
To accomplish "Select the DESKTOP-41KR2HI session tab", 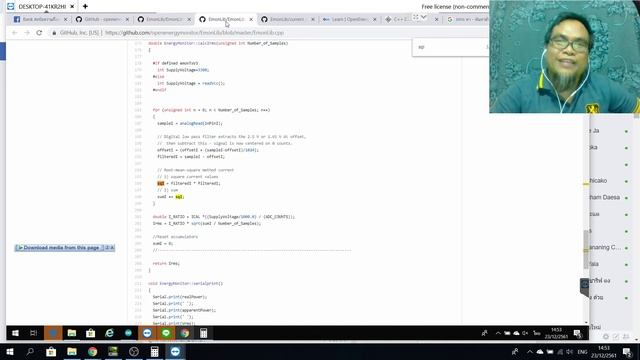I will (41, 7).
